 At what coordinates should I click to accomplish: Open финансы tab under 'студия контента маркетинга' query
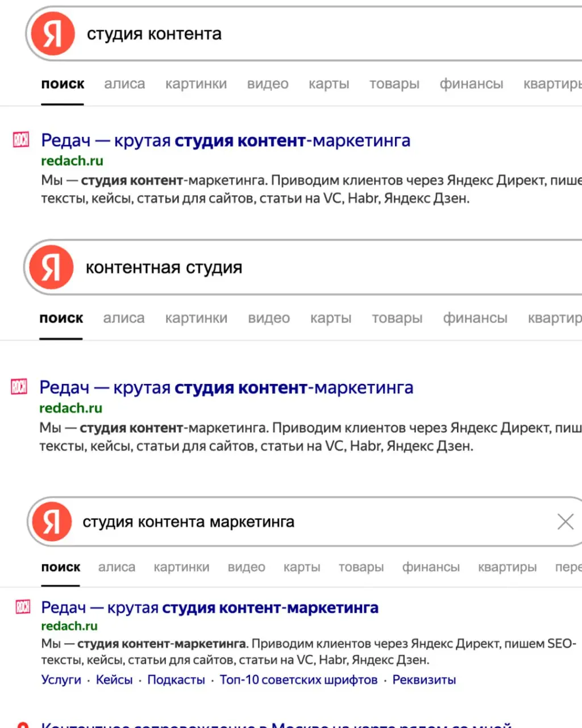click(431, 567)
